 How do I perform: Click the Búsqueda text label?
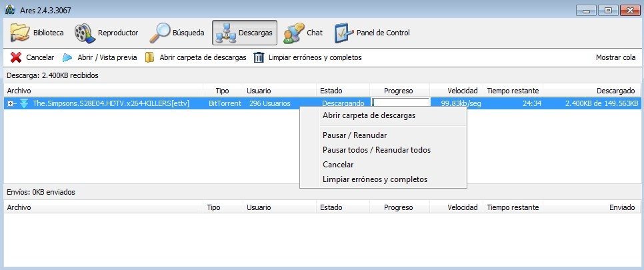pos(189,33)
